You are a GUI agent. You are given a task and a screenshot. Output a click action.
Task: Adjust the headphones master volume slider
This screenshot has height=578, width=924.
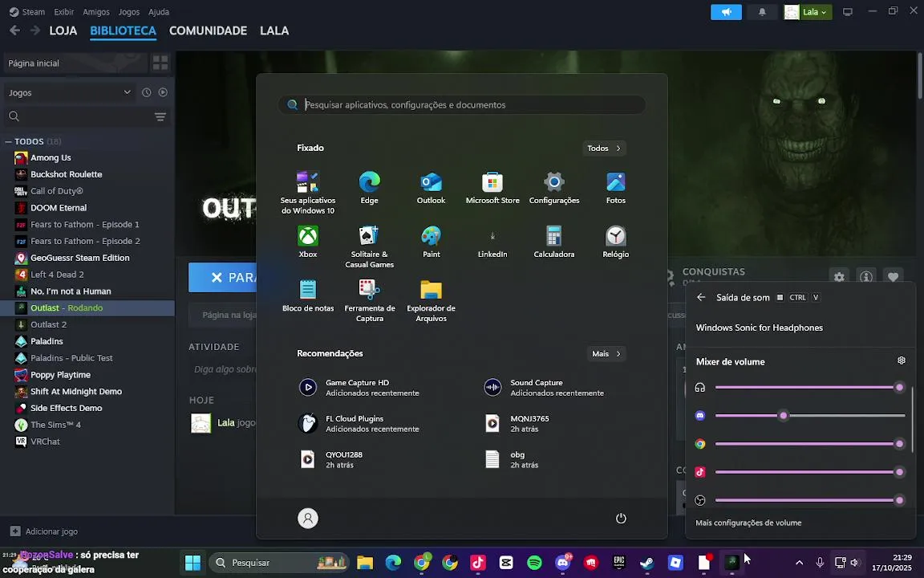tap(810, 388)
